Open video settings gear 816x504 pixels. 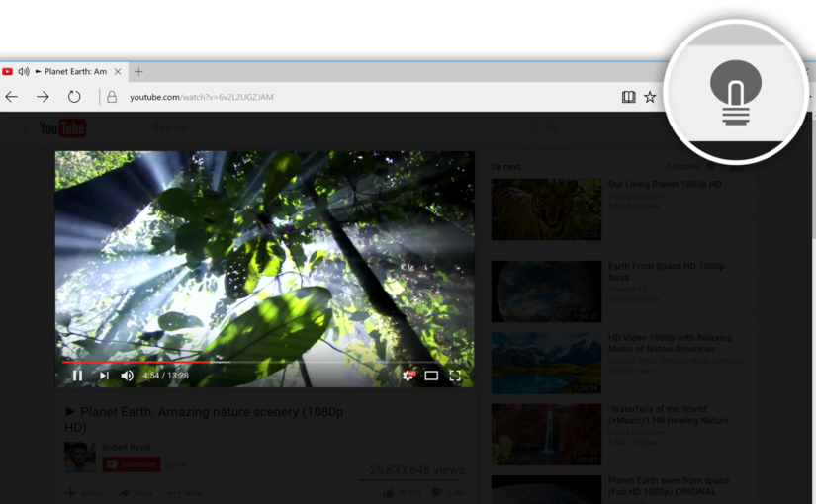pyautogui.click(x=409, y=375)
